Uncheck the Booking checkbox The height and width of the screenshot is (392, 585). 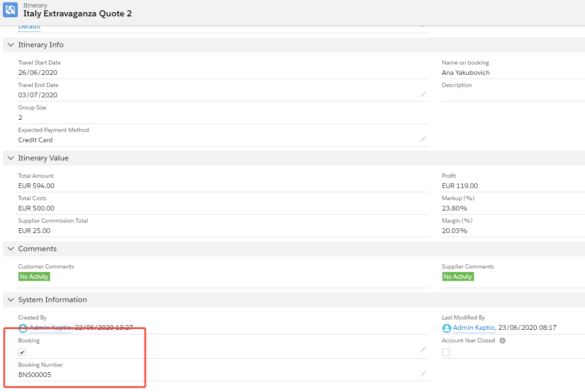coord(22,352)
